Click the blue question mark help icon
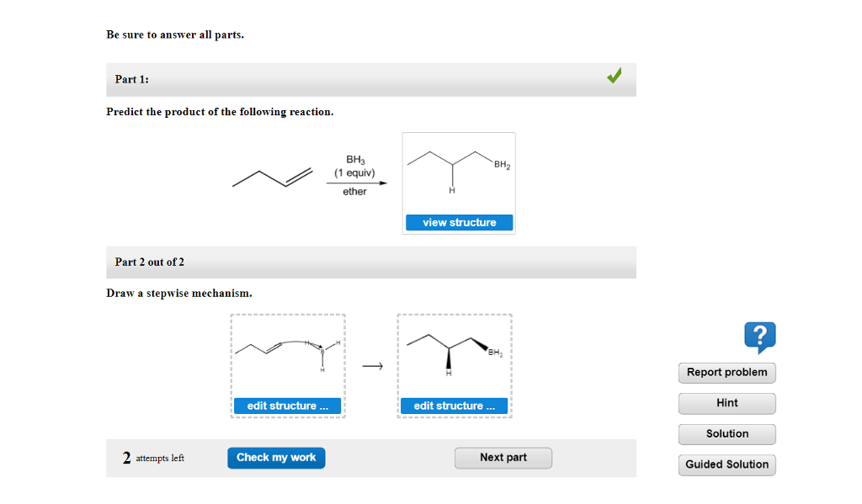This screenshot has height=504, width=862. tap(760, 337)
